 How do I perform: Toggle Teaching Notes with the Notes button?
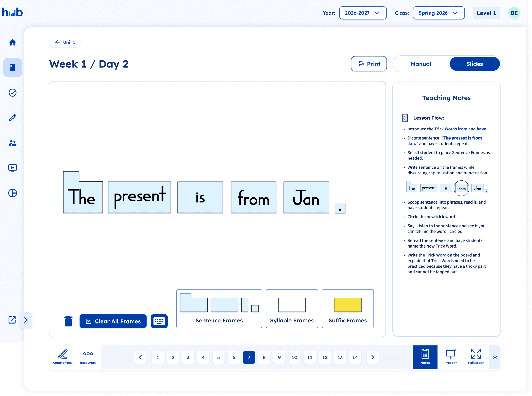click(x=425, y=357)
